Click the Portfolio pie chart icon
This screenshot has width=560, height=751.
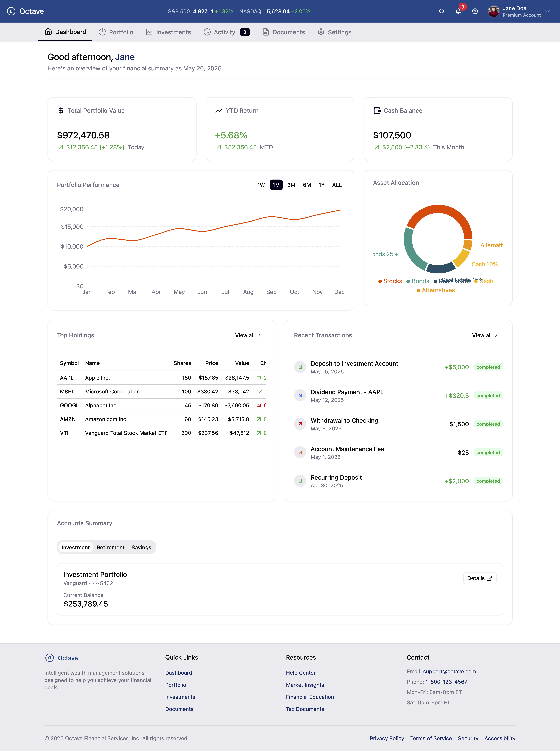click(102, 32)
